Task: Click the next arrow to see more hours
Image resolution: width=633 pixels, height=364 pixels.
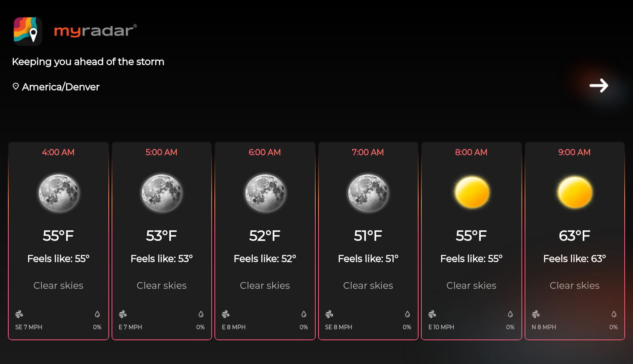Action: coord(599,85)
